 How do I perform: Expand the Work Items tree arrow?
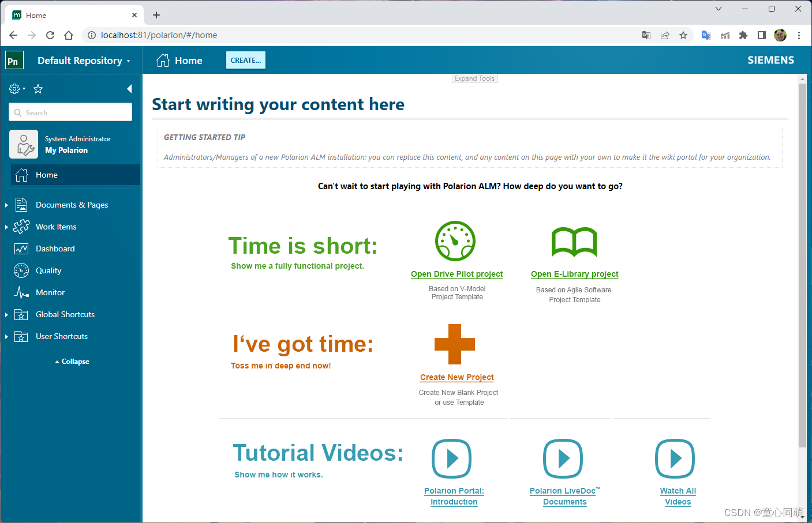6,227
